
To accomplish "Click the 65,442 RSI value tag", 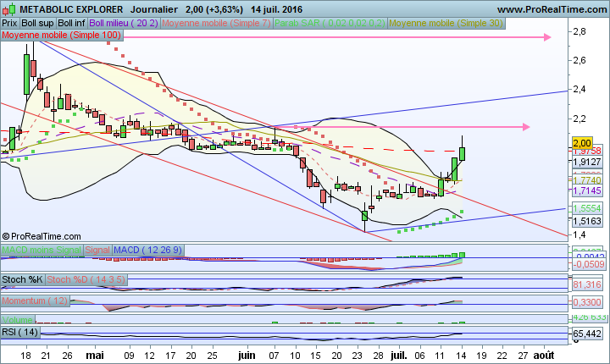I will click(x=587, y=334).
